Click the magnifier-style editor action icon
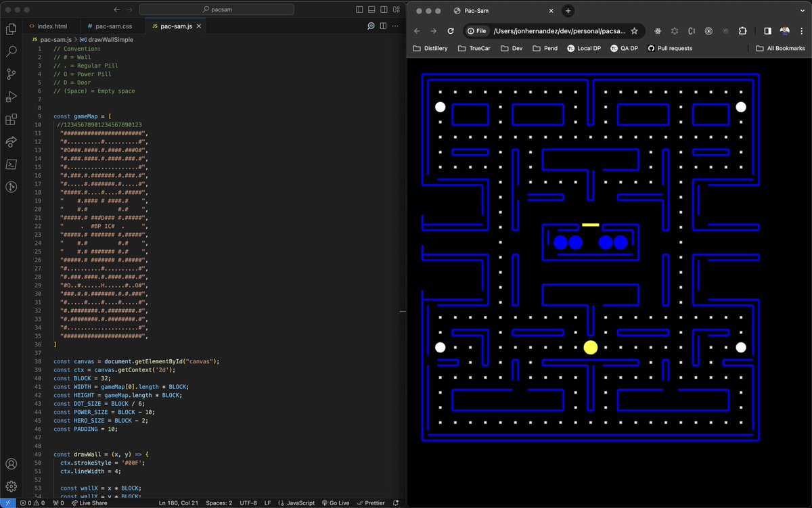Viewport: 812px width, 508px height. point(371,26)
